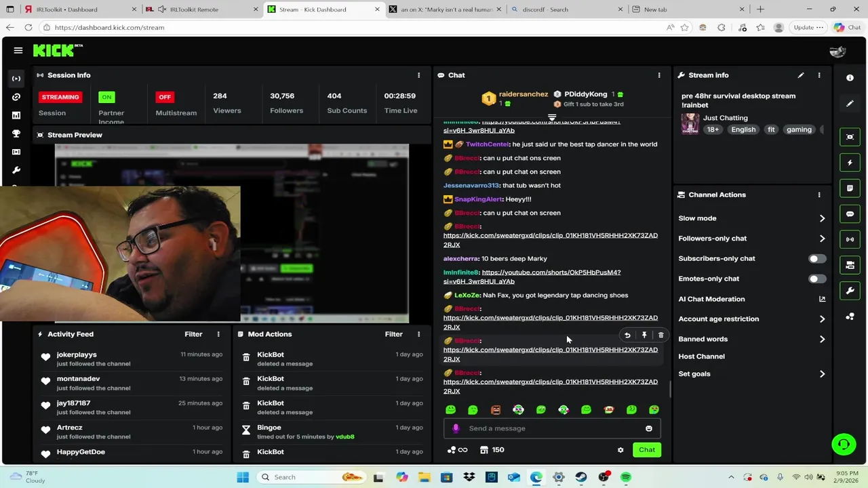Open the Mod Actions Filter
Screen dimensions: 868x488
(x=394, y=334)
